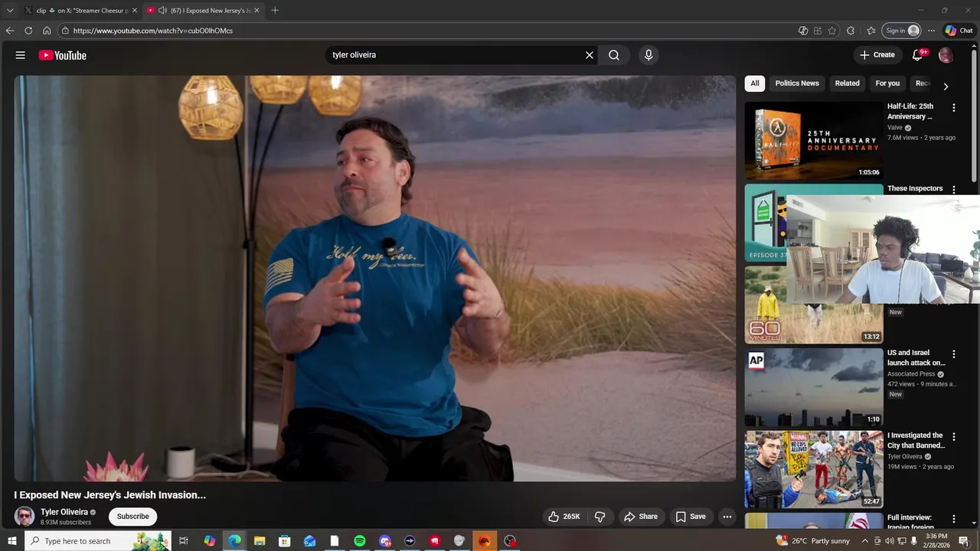Subscribe to Tyler Oliveira channel

[x=132, y=517]
